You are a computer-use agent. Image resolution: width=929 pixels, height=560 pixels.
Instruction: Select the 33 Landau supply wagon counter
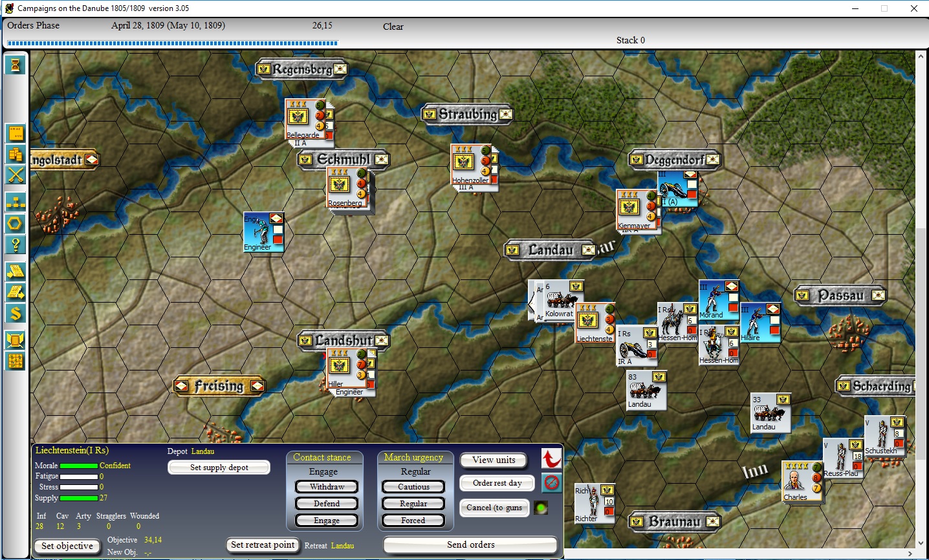click(x=771, y=413)
